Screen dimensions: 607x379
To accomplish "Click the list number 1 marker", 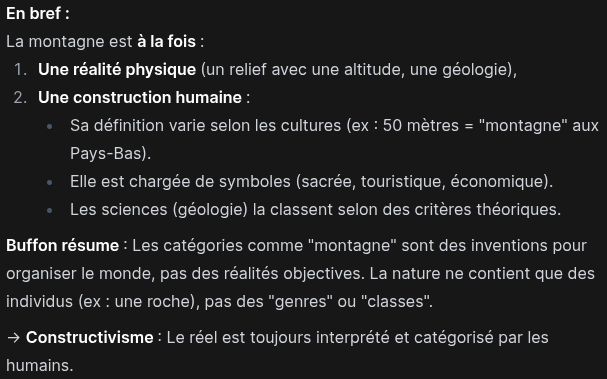I will coord(20,70).
